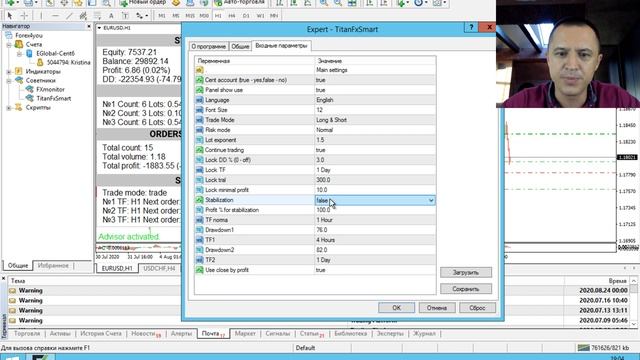Select the cursor arrow tool

point(10,16)
